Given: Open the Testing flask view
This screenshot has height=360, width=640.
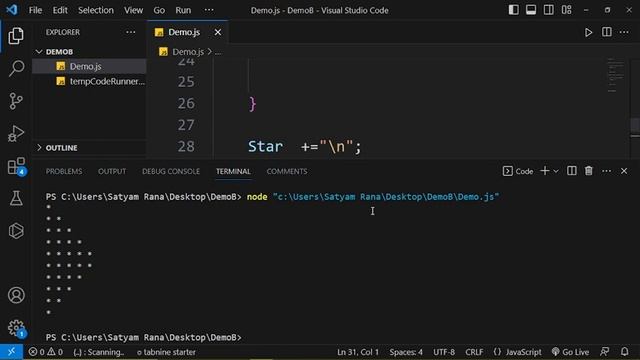Looking at the screenshot, I should point(16,198).
